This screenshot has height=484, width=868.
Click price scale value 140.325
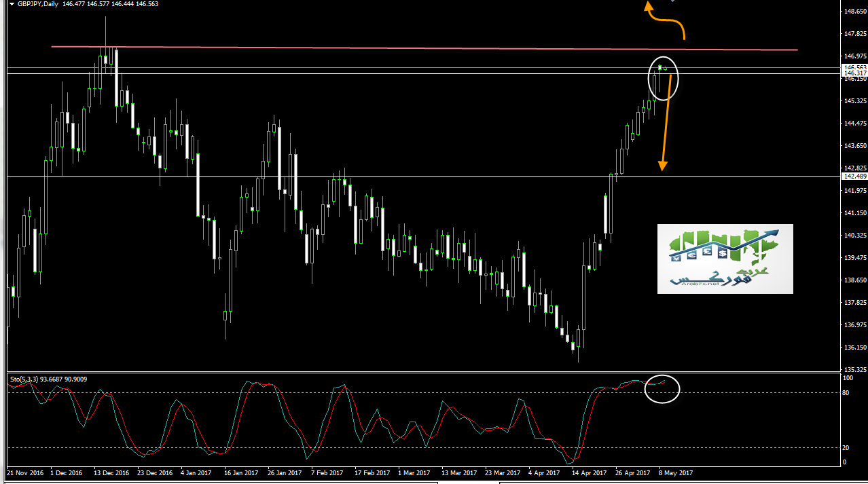coord(854,236)
